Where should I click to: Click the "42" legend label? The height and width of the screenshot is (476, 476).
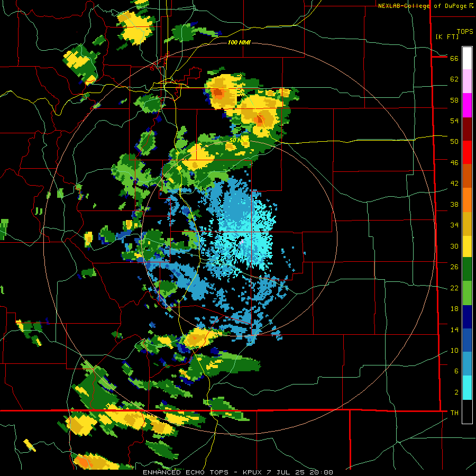454,184
